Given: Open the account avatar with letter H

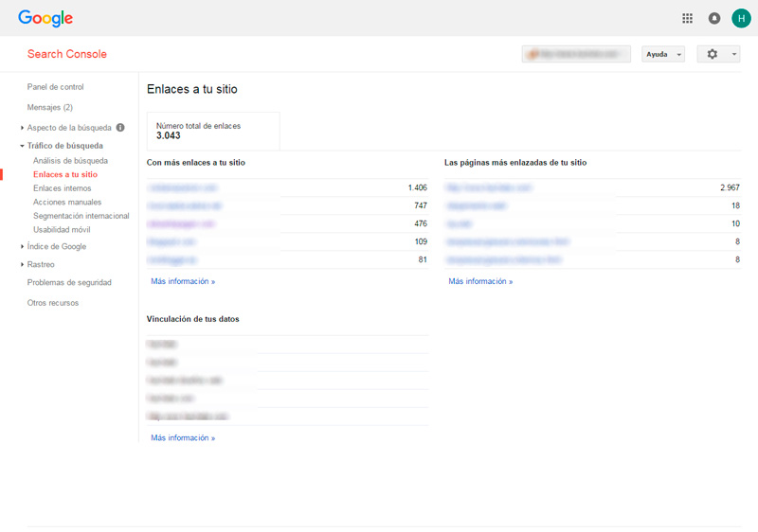Looking at the screenshot, I should (x=741, y=18).
